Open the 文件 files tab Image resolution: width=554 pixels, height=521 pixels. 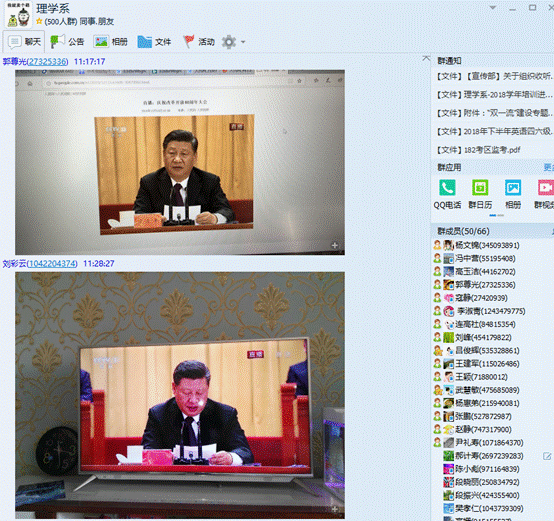(154, 42)
